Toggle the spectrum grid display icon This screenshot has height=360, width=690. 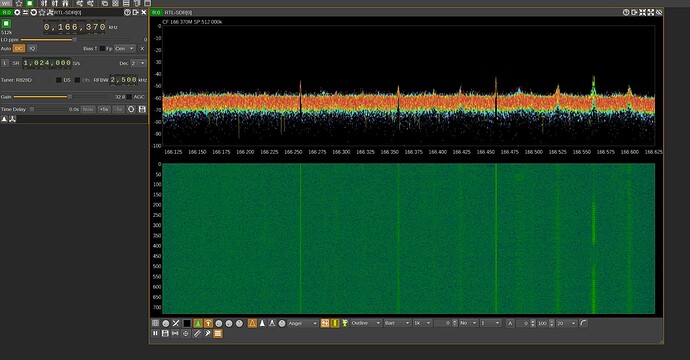click(x=155, y=323)
